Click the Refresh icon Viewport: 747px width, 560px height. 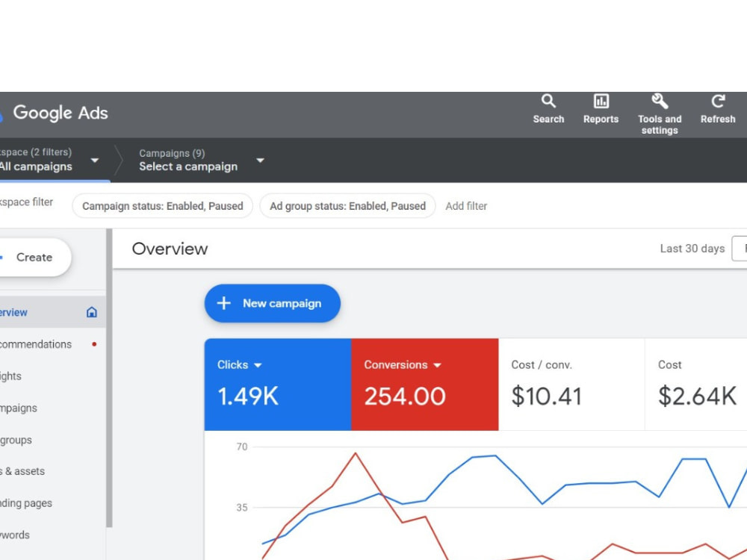point(718,101)
